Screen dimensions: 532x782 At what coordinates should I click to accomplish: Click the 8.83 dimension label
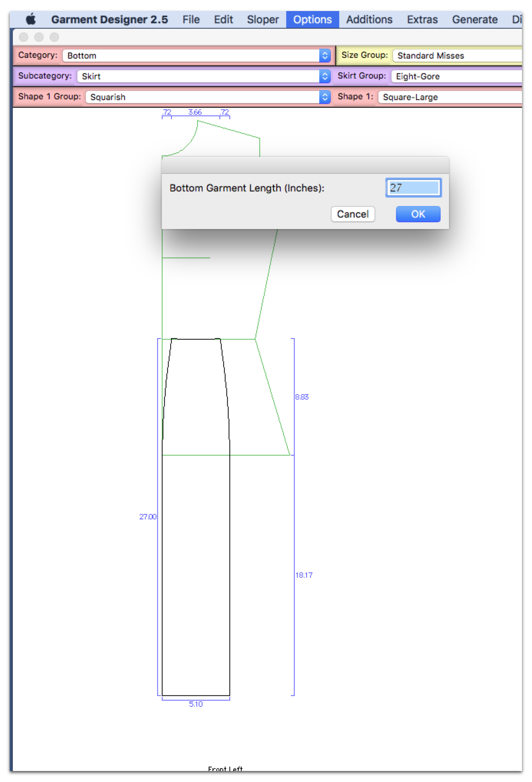click(302, 397)
